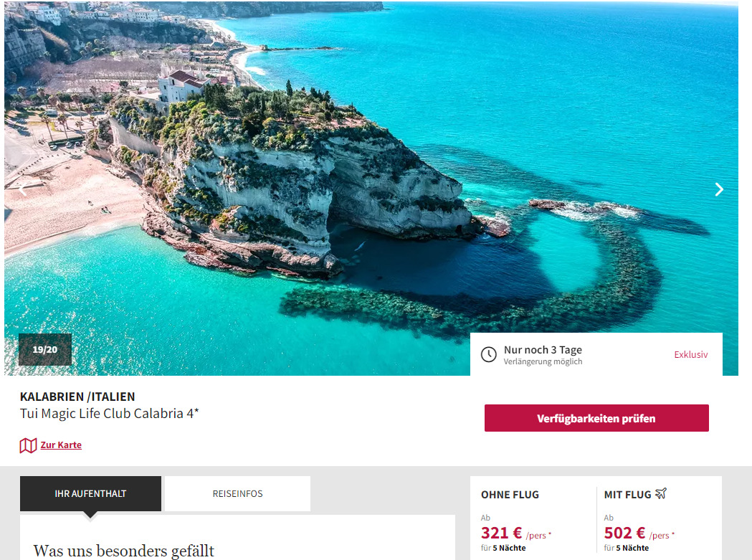Go back with the previous photo arrow
This screenshot has height=560, width=752.
tap(23, 189)
